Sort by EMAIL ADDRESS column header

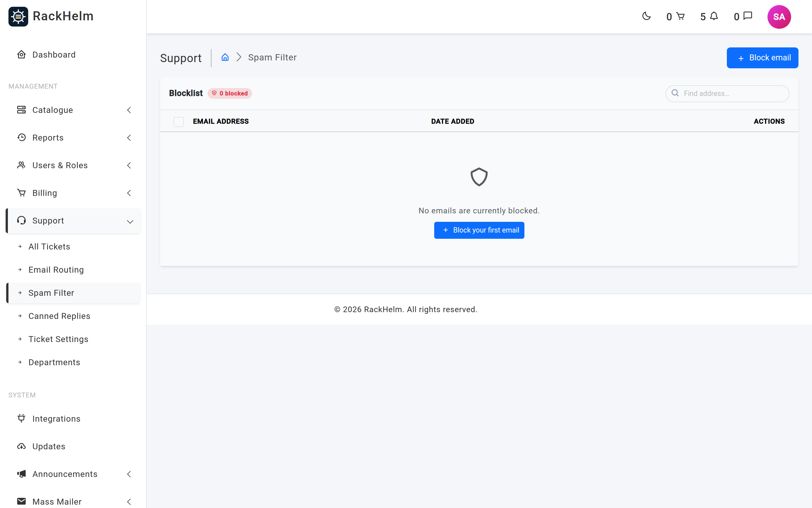click(220, 121)
